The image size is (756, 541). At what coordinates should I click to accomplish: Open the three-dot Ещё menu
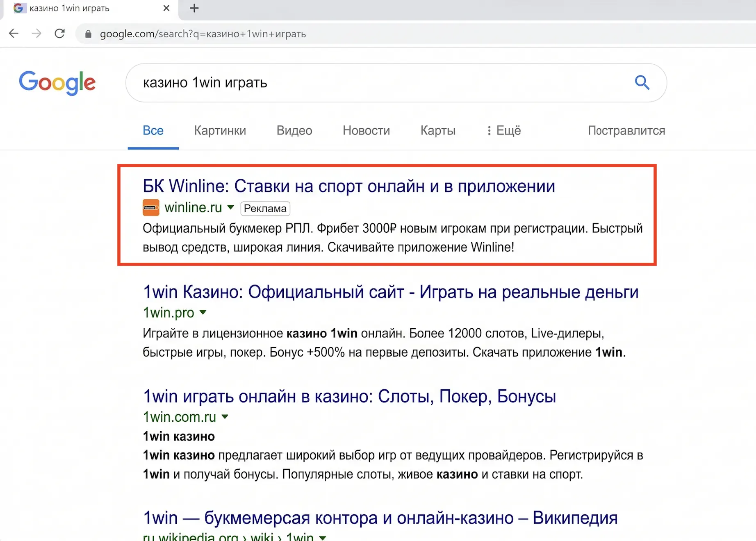click(504, 130)
